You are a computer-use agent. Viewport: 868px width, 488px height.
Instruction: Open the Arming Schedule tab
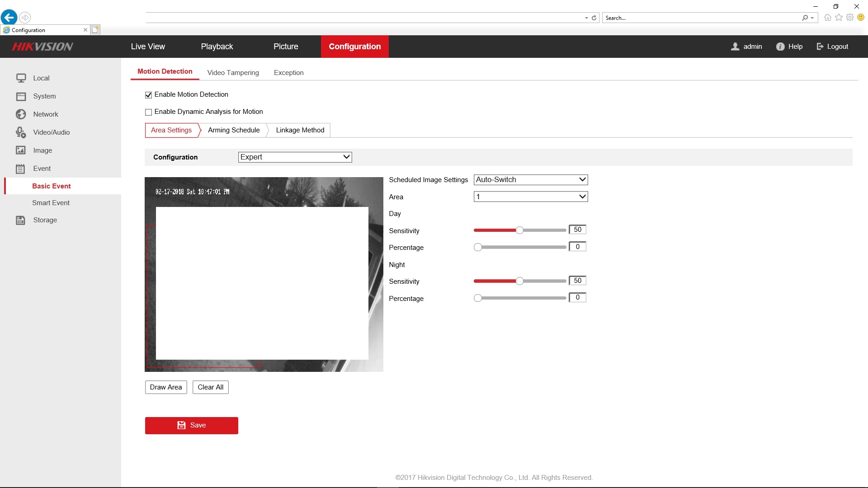pyautogui.click(x=234, y=130)
